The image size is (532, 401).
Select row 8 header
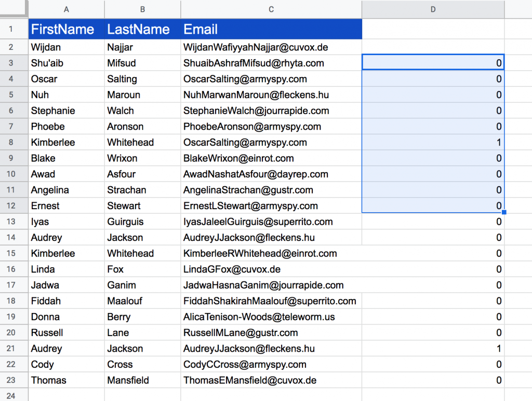[11, 143]
